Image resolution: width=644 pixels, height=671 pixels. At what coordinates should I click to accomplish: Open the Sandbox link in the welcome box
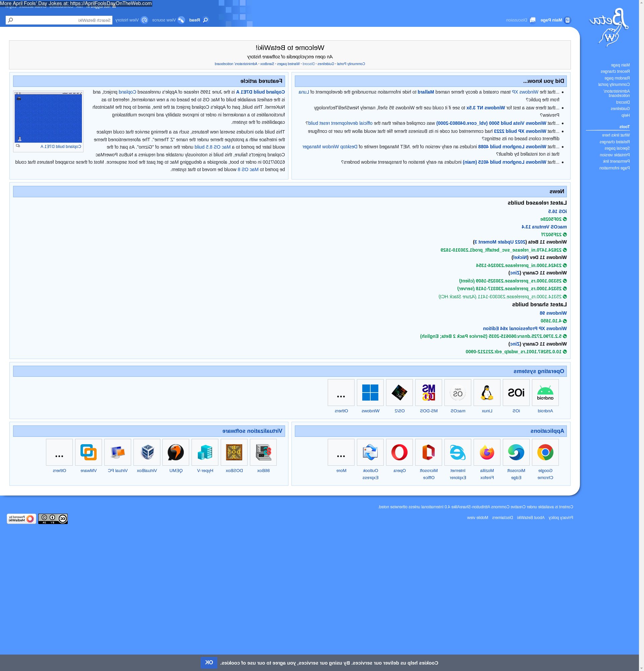pos(267,64)
